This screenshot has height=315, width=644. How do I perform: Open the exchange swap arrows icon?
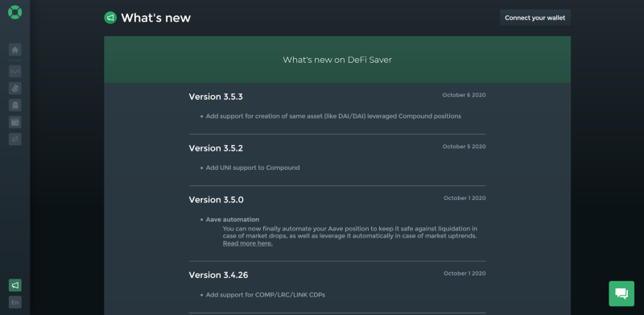15,139
